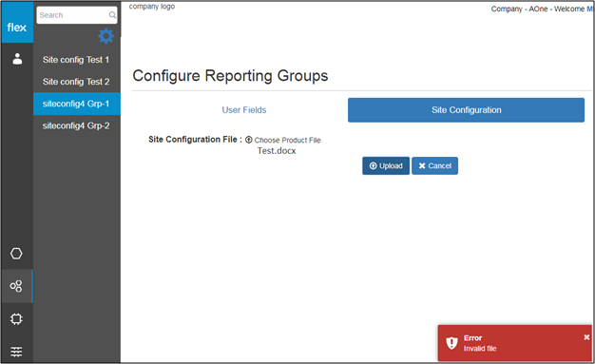Click the hexagon icon in left rail

click(16, 253)
